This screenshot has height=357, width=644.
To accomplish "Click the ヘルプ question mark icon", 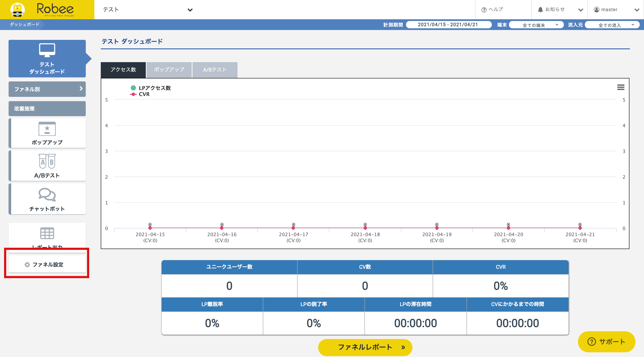I will [x=484, y=10].
